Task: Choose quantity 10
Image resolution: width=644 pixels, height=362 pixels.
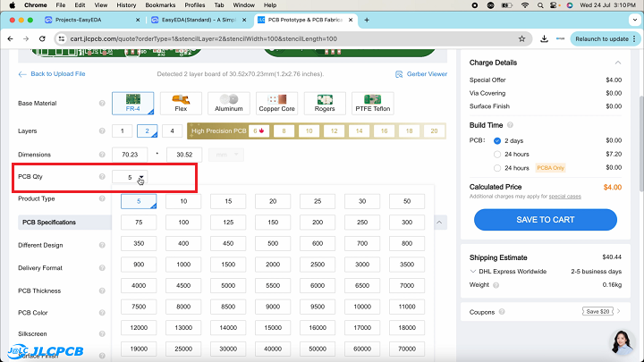Action: coord(183,201)
